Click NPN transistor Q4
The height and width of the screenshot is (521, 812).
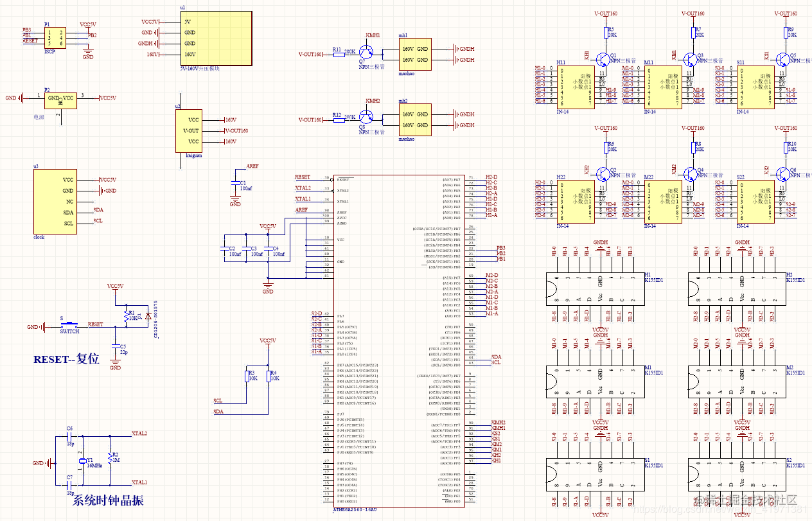[x=691, y=173]
